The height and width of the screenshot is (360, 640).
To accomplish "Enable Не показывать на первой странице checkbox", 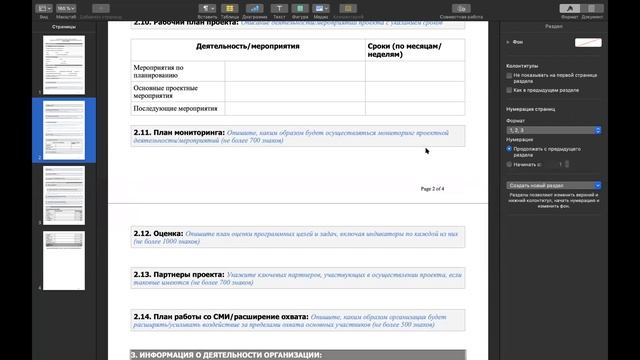I will click(x=509, y=76).
